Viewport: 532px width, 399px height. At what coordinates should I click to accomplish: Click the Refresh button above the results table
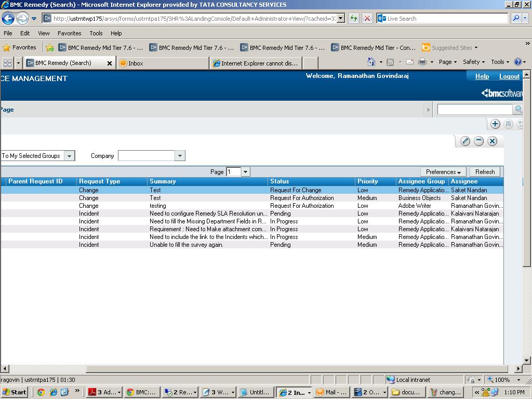(x=484, y=171)
